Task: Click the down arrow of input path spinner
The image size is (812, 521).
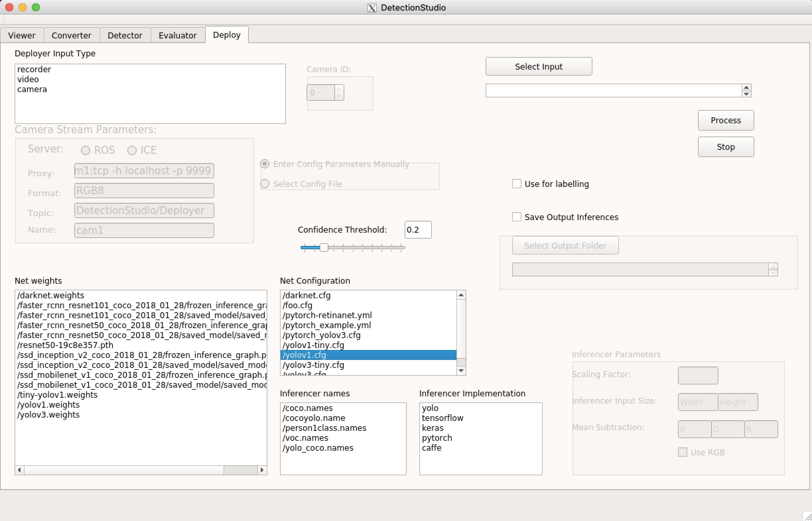Action: coord(746,94)
